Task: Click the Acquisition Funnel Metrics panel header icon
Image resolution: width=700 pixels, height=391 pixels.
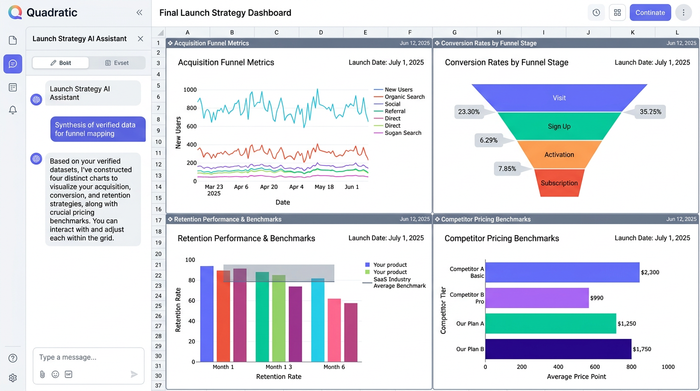Action: [170, 43]
